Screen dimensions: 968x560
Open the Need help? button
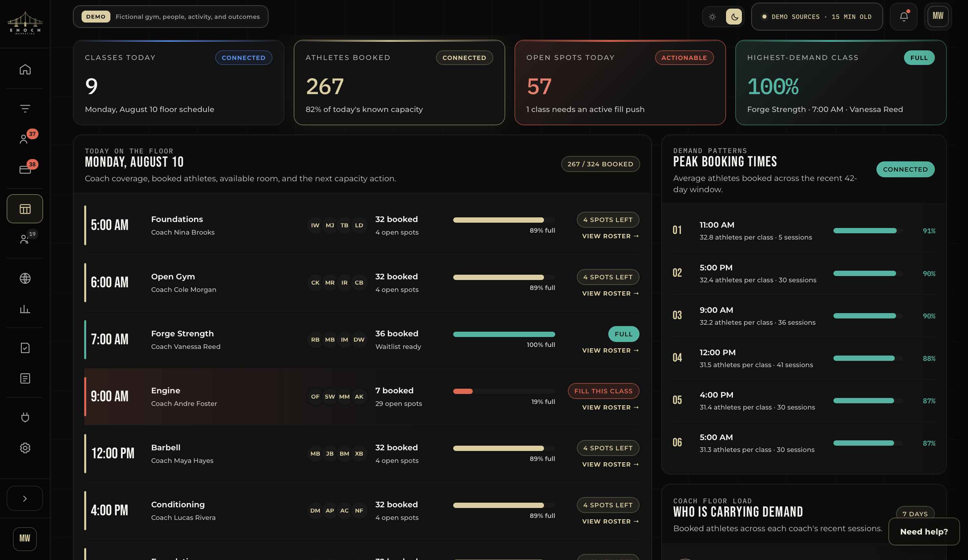[924, 532]
